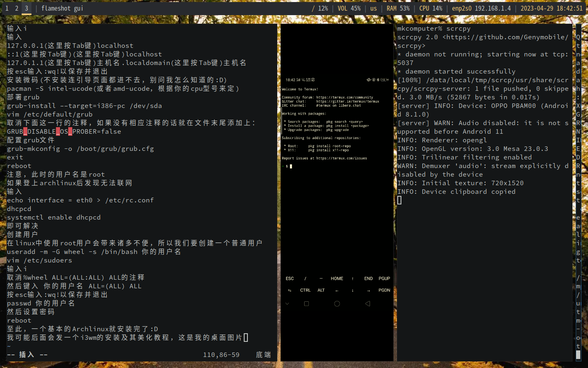
Task: Click the date and time 2023-04-29 clock
Action: pos(551,8)
